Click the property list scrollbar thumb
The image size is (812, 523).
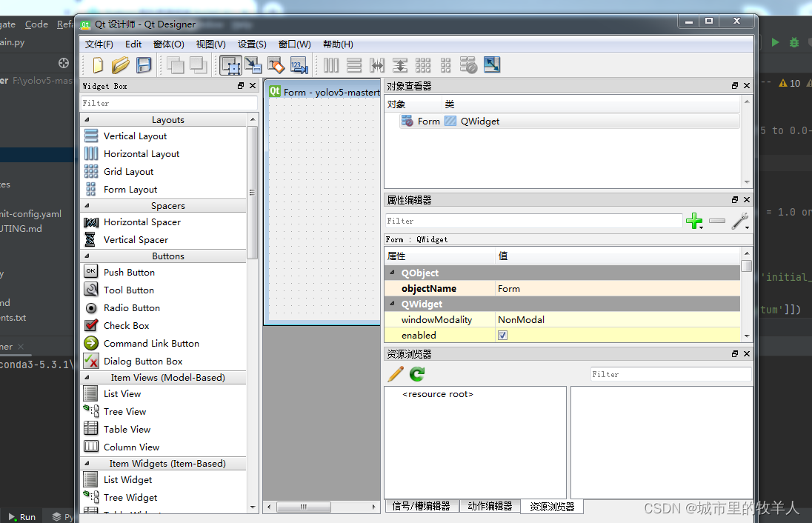(746, 266)
